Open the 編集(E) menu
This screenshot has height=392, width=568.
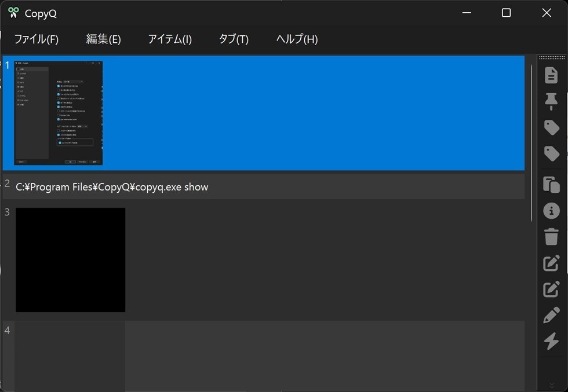coord(104,39)
